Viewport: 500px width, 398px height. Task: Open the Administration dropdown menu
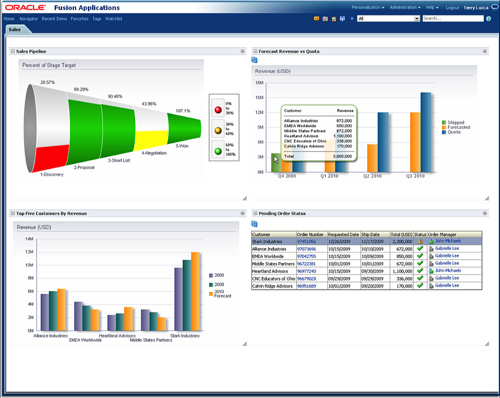(405, 7)
